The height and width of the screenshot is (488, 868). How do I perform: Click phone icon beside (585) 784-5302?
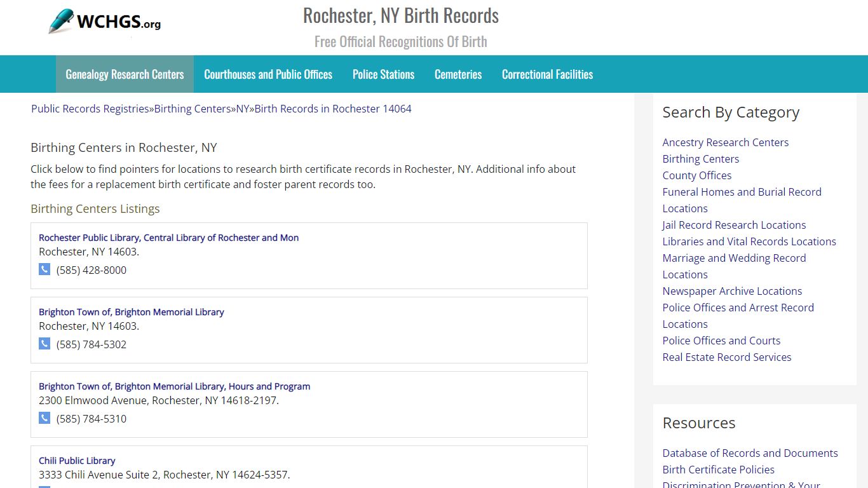(x=44, y=344)
